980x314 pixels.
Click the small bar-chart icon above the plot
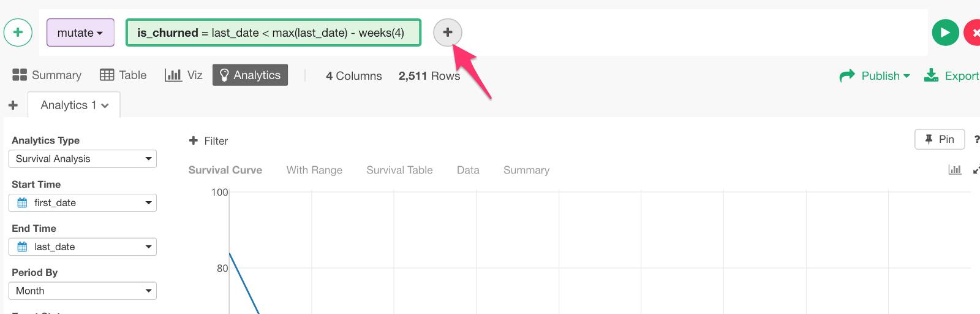tap(954, 170)
